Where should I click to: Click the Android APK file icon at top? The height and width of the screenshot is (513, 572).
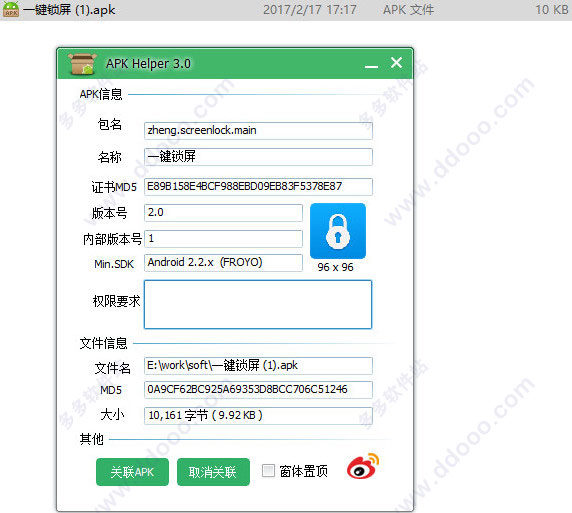tap(11, 9)
